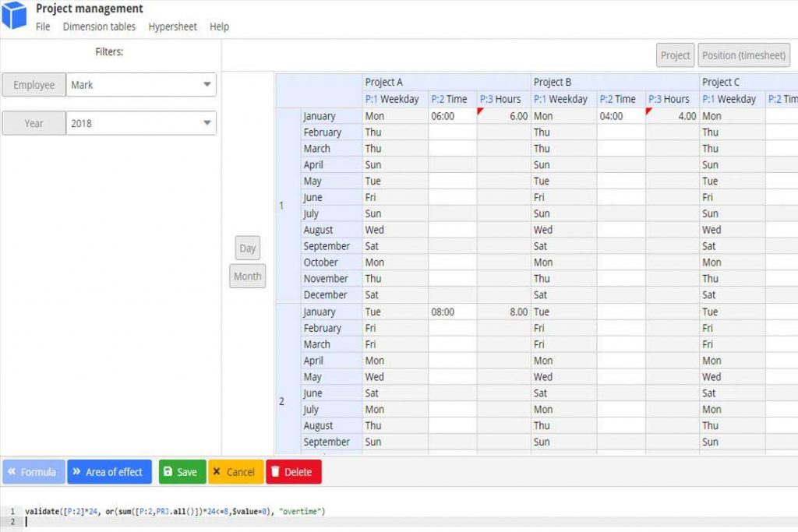The width and height of the screenshot is (798, 532).
Task: Open the Hypersheet menu
Action: 172,26
